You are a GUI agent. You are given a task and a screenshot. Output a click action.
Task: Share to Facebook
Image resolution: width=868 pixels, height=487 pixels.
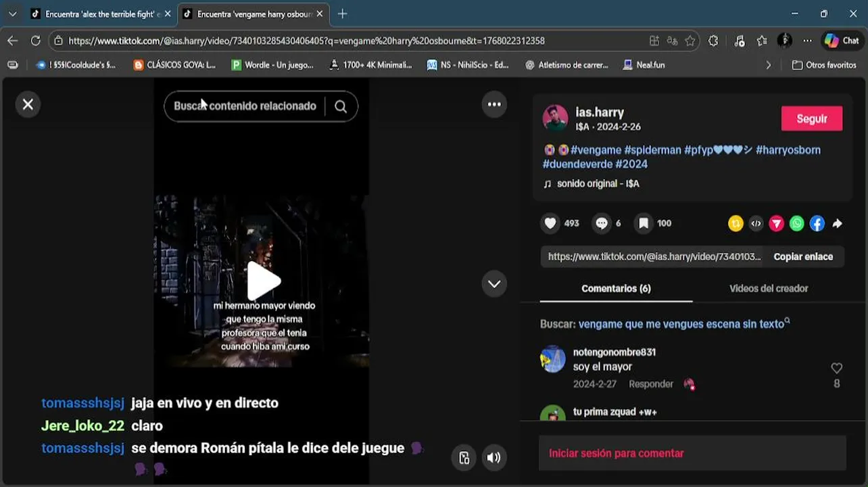(817, 224)
